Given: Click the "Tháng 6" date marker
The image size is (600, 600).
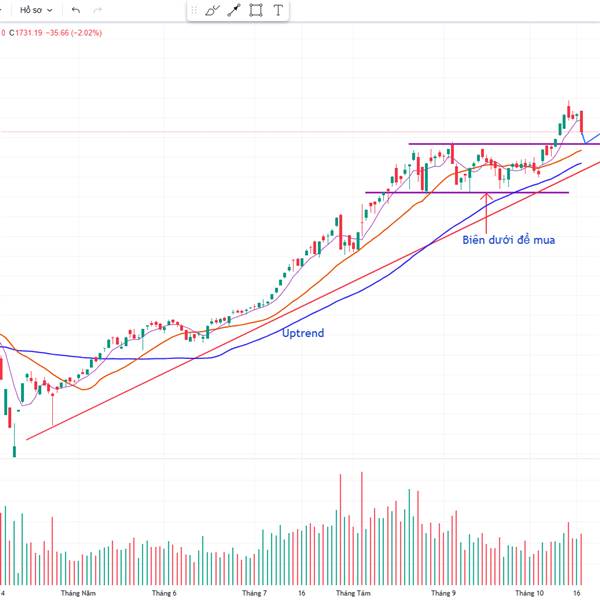Looking at the screenshot, I should coord(164,592).
